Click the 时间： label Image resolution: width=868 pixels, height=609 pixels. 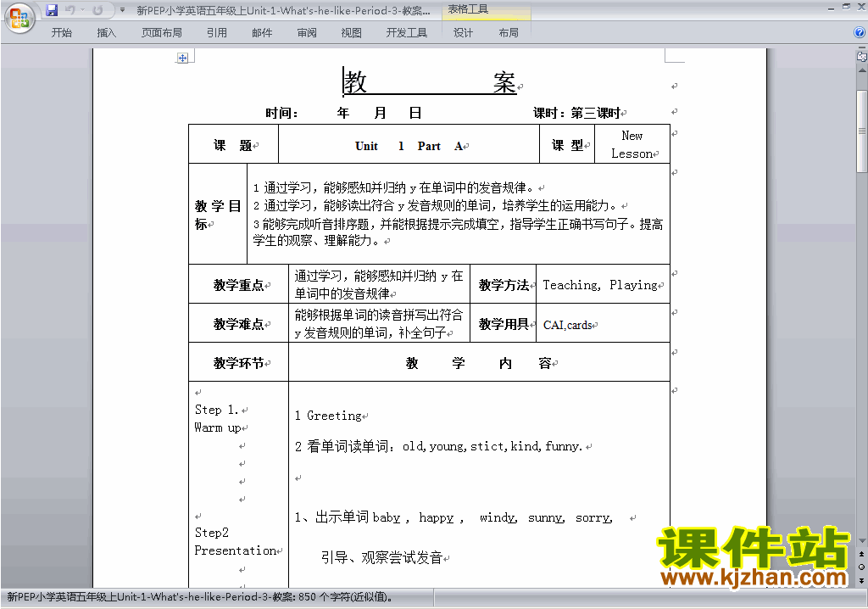tap(281, 113)
